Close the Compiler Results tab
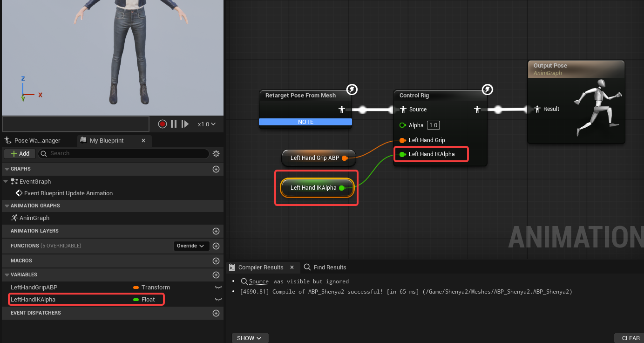Screen dimensions: 644x343 pos(292,267)
